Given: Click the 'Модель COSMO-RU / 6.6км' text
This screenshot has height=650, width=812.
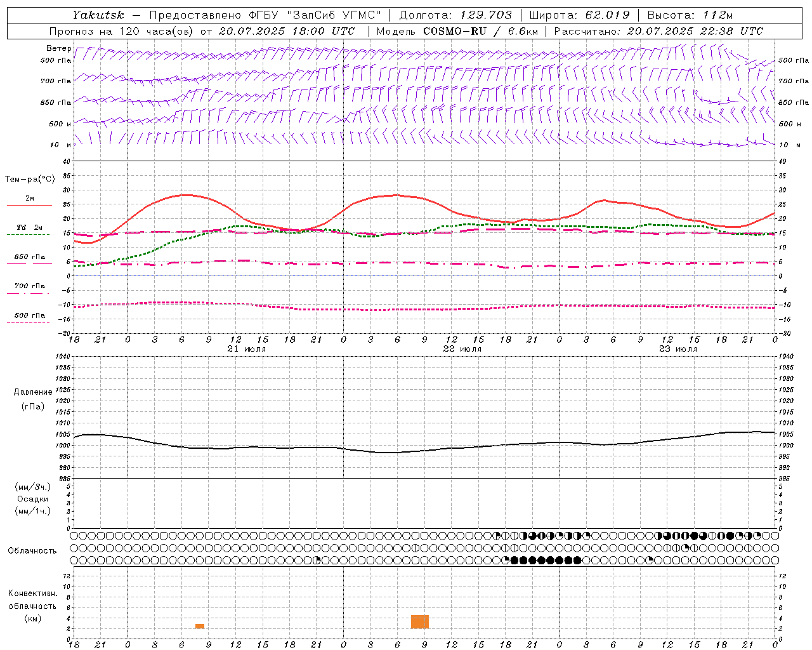Looking at the screenshot, I should point(457,31).
